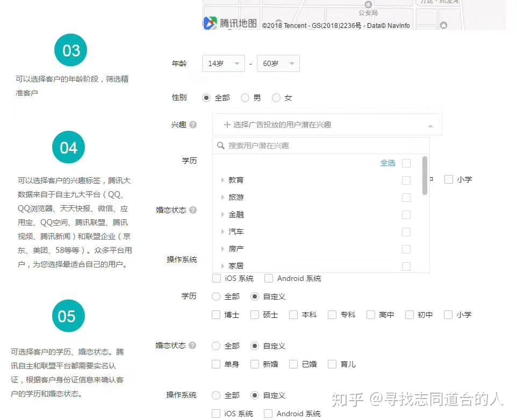This screenshot has width=517, height=420.
Task: Check the 已婚 marital status box
Action: [293, 364]
